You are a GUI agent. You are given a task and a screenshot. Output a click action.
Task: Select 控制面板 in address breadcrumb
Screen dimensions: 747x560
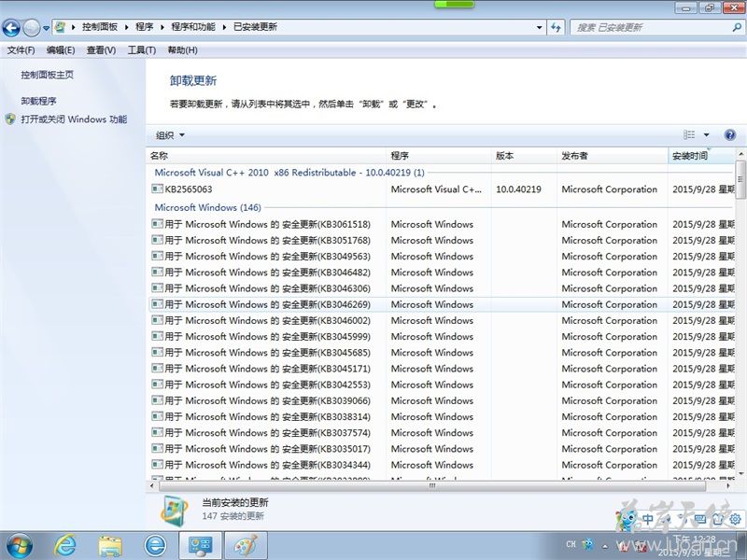coord(100,27)
